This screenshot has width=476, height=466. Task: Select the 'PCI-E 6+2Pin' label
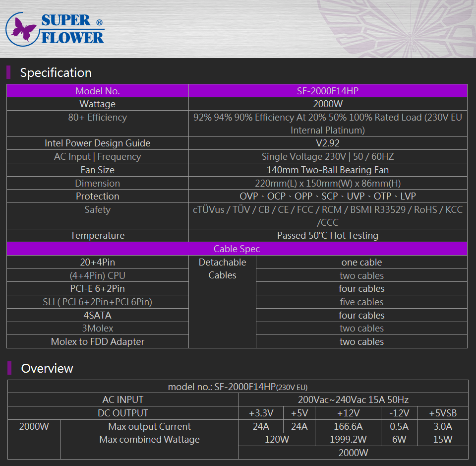click(x=98, y=289)
